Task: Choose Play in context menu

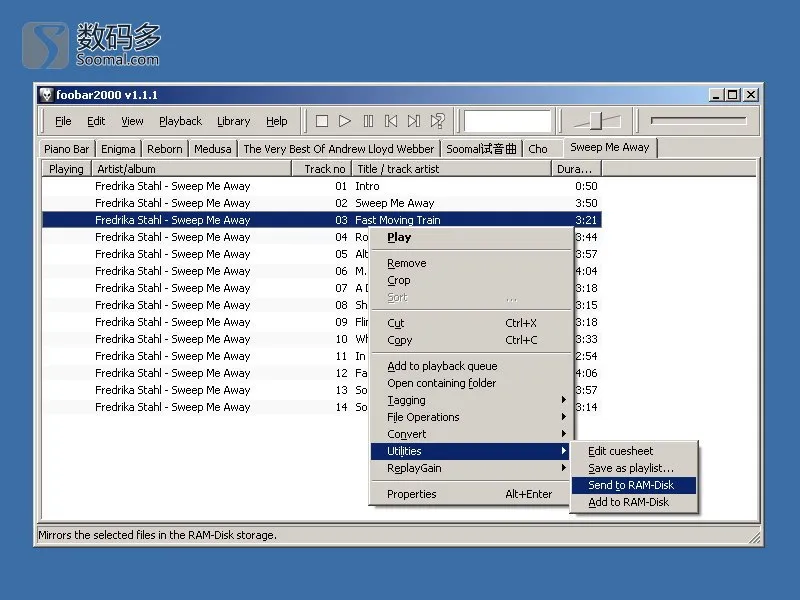Action: point(469,237)
